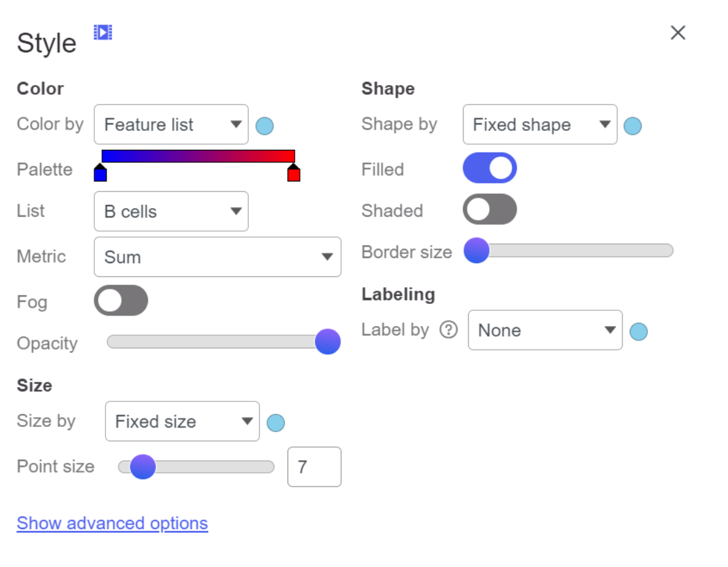Image resolution: width=728 pixels, height=567 pixels.
Task: Click Show advanced options link
Action: pyautogui.click(x=113, y=523)
